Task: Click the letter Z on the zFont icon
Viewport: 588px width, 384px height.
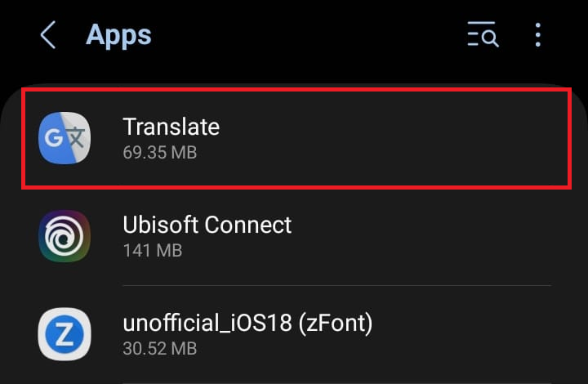Action: (x=65, y=335)
